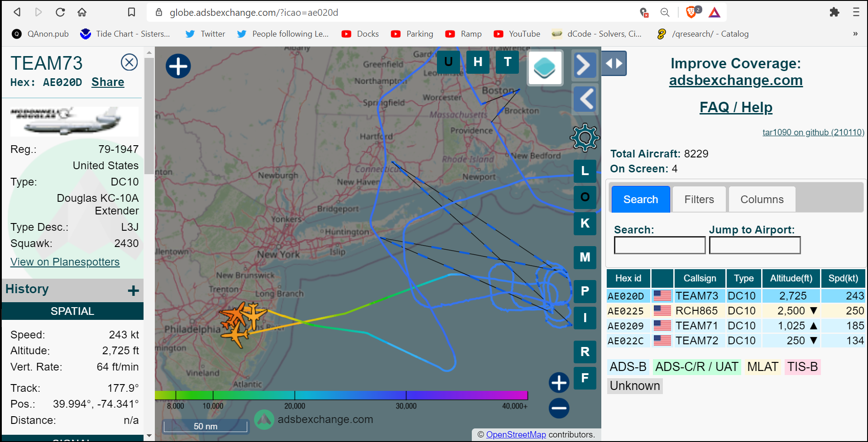868x442 pixels.
Task: Expand the History section
Action: click(x=133, y=290)
